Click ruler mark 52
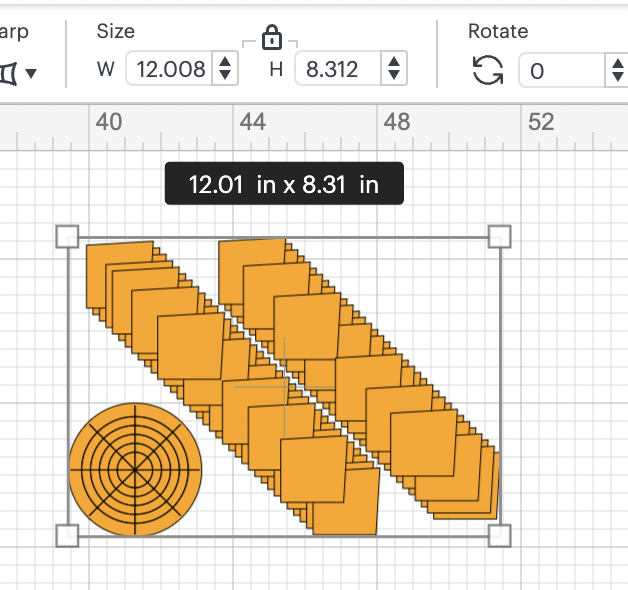Screen dimensions: 628x590 coord(541,122)
